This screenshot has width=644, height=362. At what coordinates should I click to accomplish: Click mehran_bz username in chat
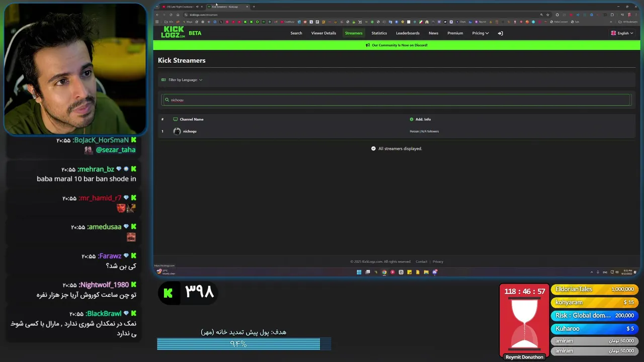(x=96, y=169)
